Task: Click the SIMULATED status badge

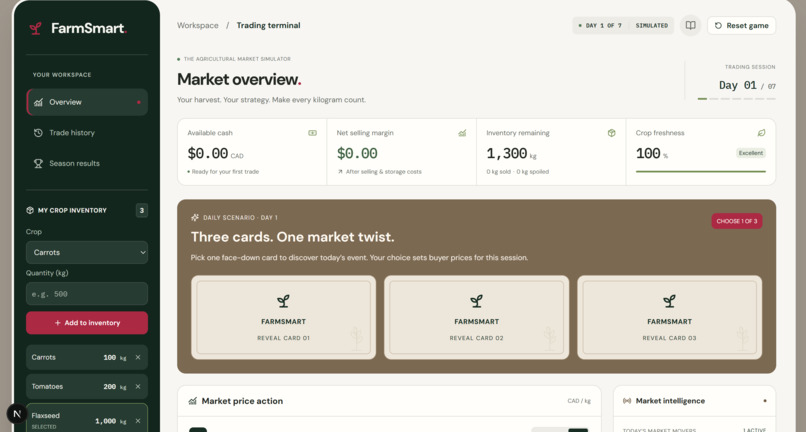Action: click(651, 25)
